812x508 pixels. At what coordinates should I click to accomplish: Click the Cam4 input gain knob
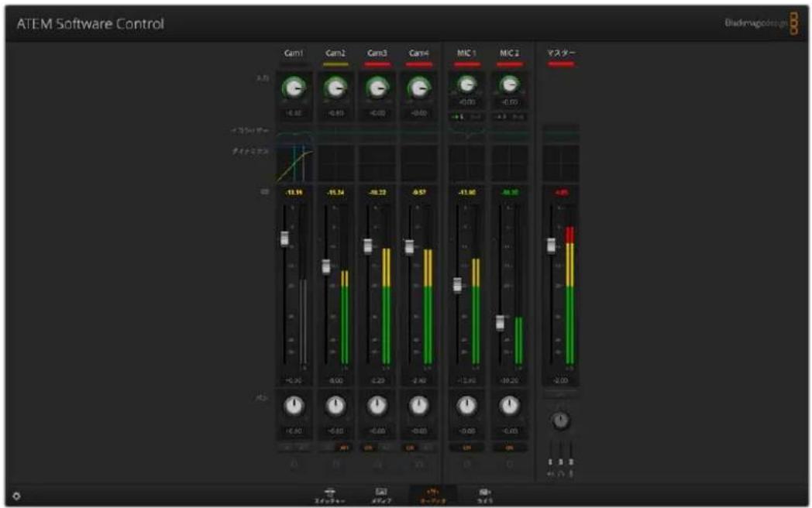(418, 88)
